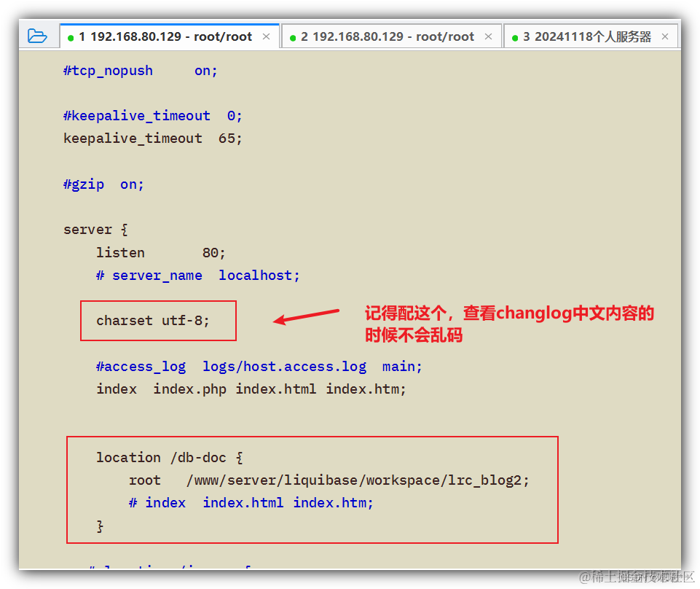Image resolution: width=700 pixels, height=589 pixels.
Task: Click the '#access_log logs/host.access.log main;' line
Action: tap(259, 367)
